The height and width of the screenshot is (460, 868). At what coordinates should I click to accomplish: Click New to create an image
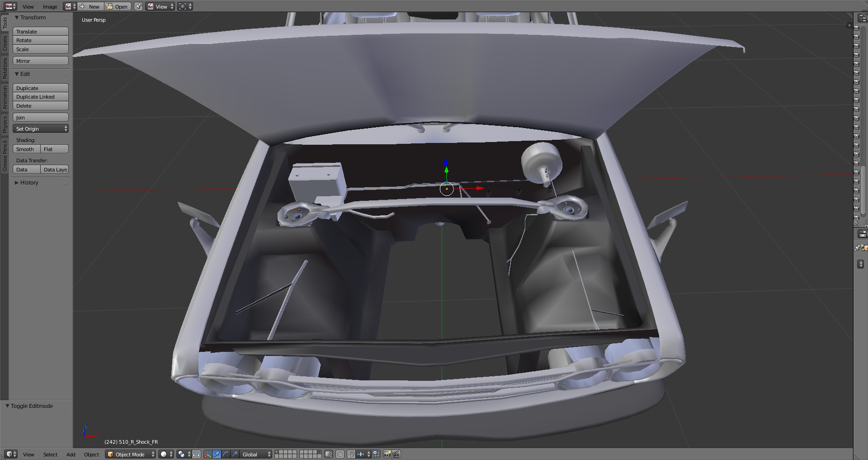(90, 6)
